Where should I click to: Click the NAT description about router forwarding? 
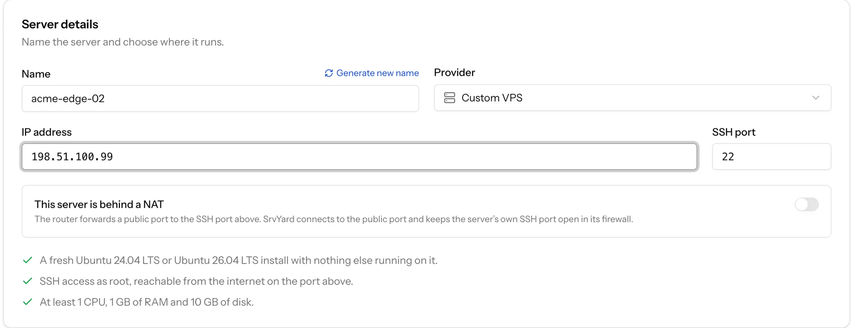334,219
